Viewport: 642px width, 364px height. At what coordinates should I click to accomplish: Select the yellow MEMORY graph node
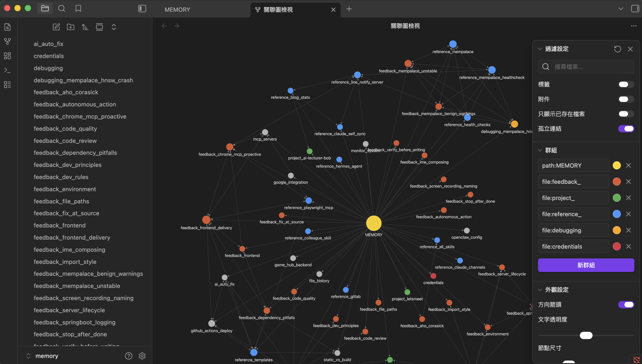pyautogui.click(x=374, y=223)
